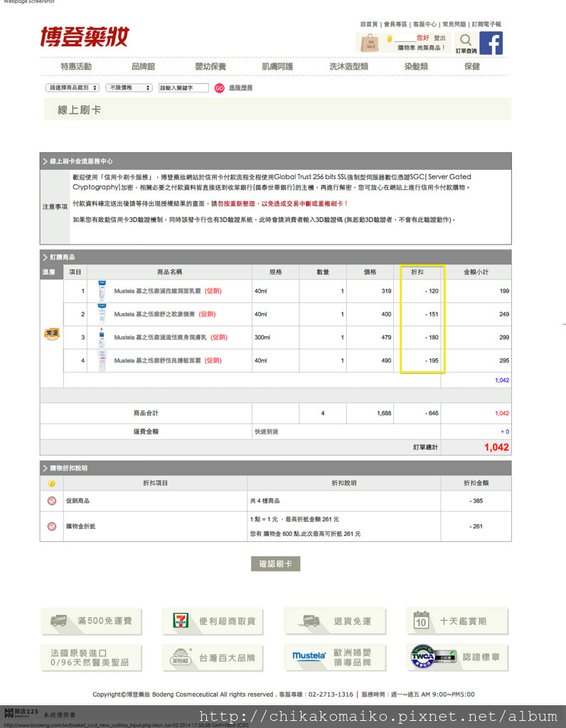This screenshot has width=566, height=728.
Task: Click the 快速到貨 shipping text
Action: [266, 432]
